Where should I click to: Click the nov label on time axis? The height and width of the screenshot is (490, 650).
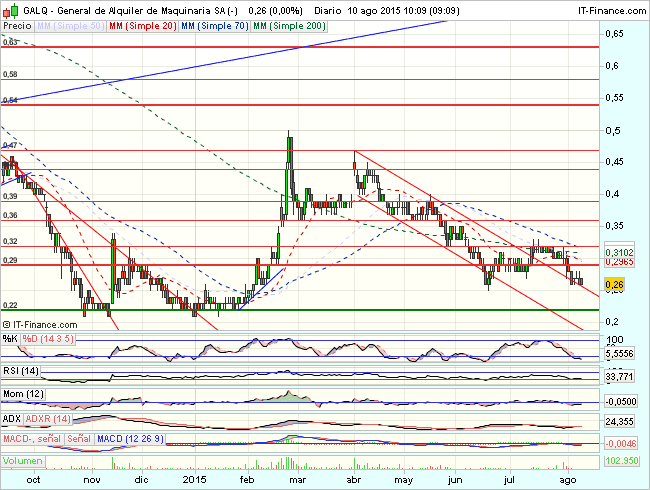coord(92,480)
